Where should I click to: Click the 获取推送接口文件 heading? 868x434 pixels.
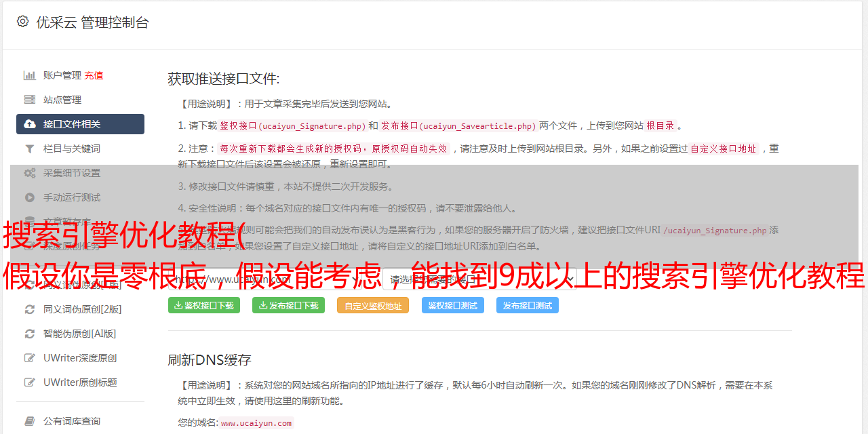[224, 79]
